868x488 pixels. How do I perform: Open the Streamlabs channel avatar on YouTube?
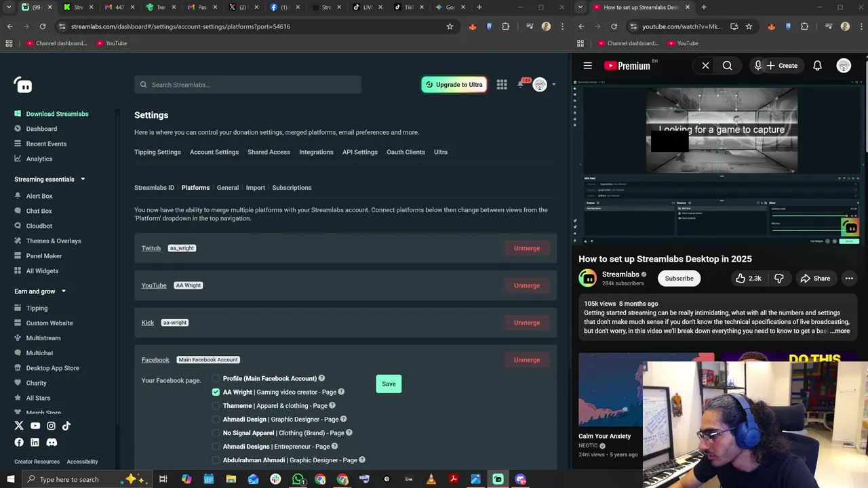(x=588, y=279)
